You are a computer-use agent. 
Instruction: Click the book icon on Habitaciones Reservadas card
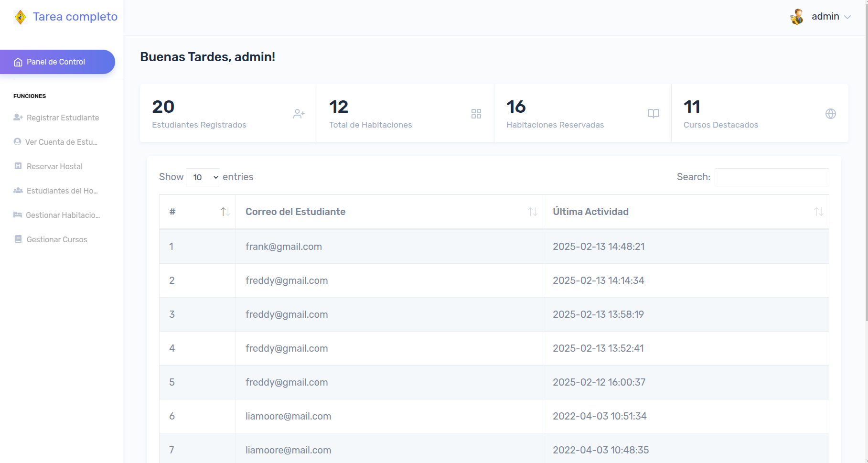tap(653, 114)
